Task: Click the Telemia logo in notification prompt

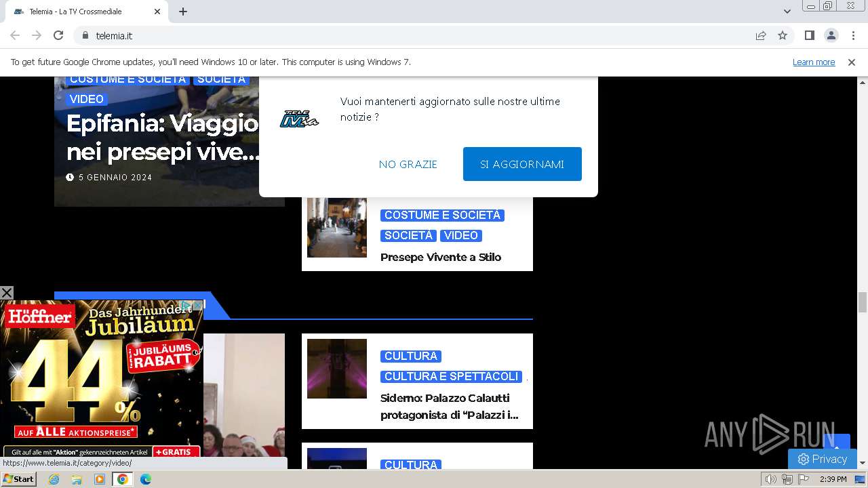Action: 299,119
